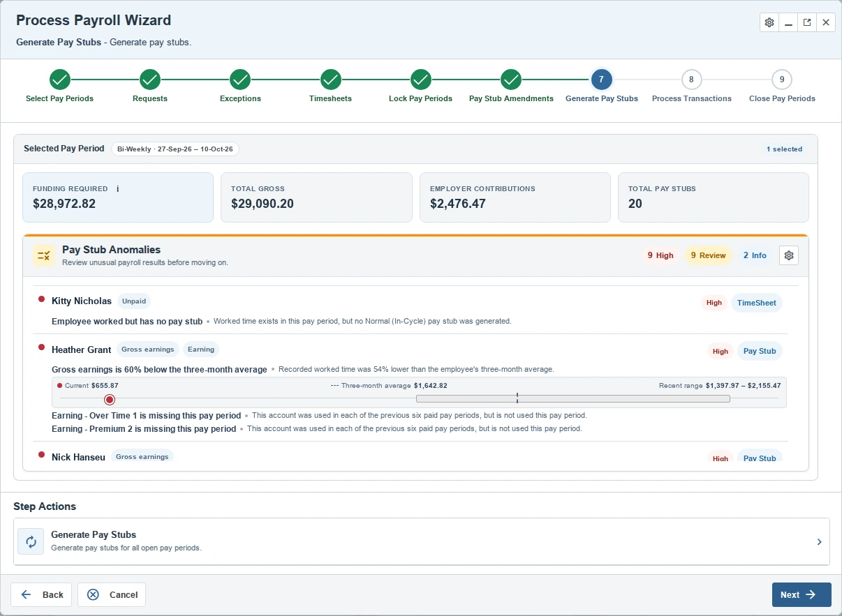This screenshot has width=842, height=616.
Task: Click the Timesheets step label
Action: (330, 98)
